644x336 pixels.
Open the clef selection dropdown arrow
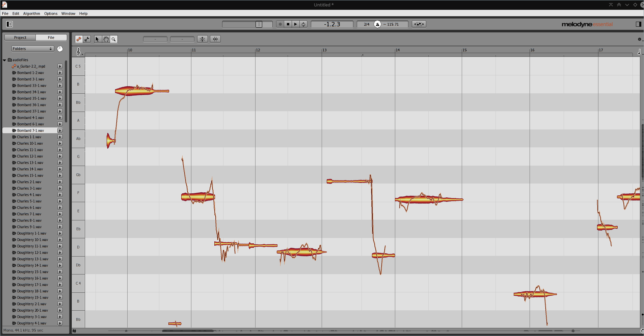(x=82, y=54)
